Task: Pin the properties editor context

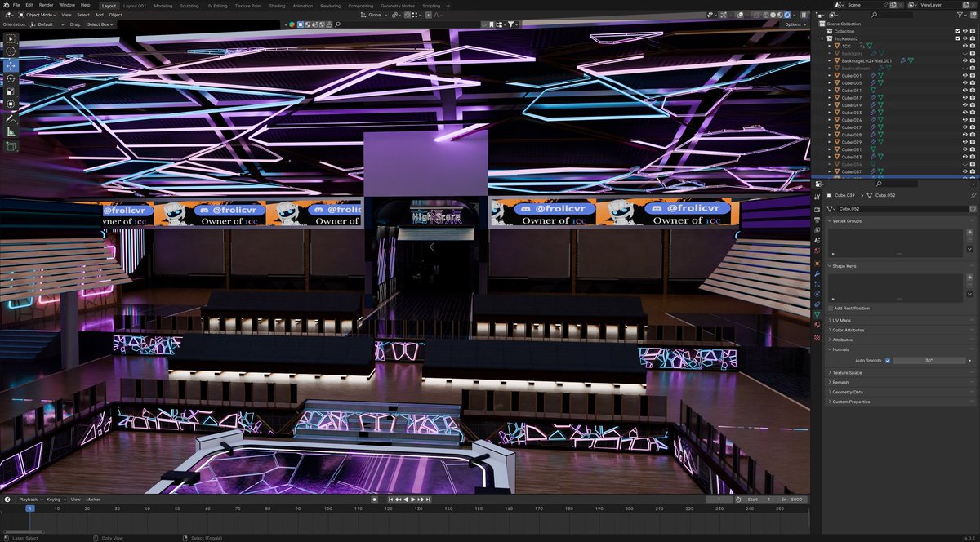Action: [x=973, y=196]
